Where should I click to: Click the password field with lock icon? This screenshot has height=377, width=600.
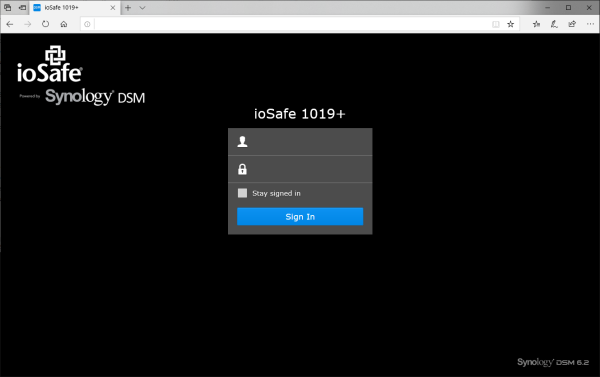(x=300, y=169)
